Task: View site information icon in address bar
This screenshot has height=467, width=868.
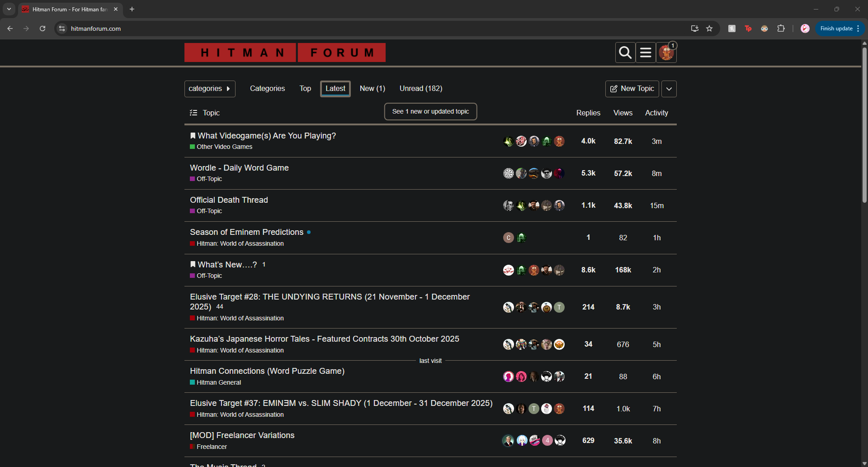Action: (62, 29)
